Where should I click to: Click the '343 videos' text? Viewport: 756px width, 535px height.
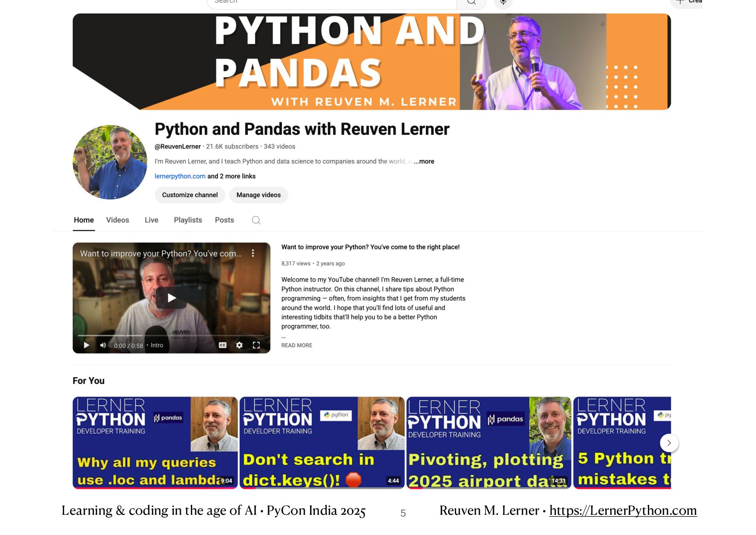click(x=279, y=146)
